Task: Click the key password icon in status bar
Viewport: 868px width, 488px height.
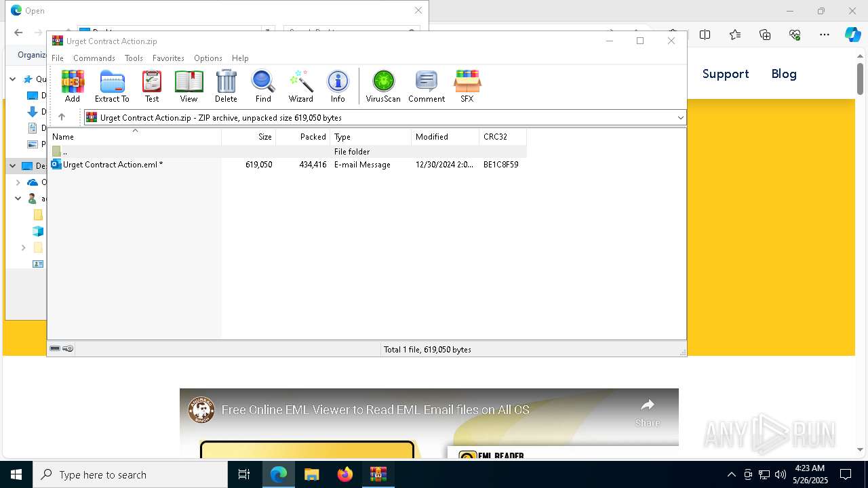Action: pos(68,348)
